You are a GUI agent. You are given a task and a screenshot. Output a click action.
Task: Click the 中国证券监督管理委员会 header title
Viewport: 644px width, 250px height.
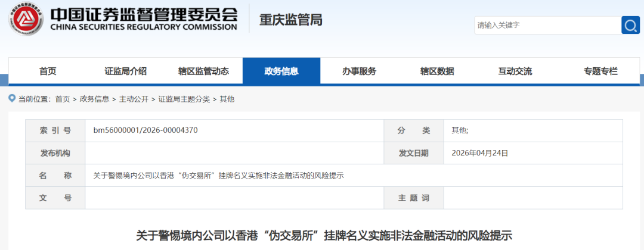point(144,14)
